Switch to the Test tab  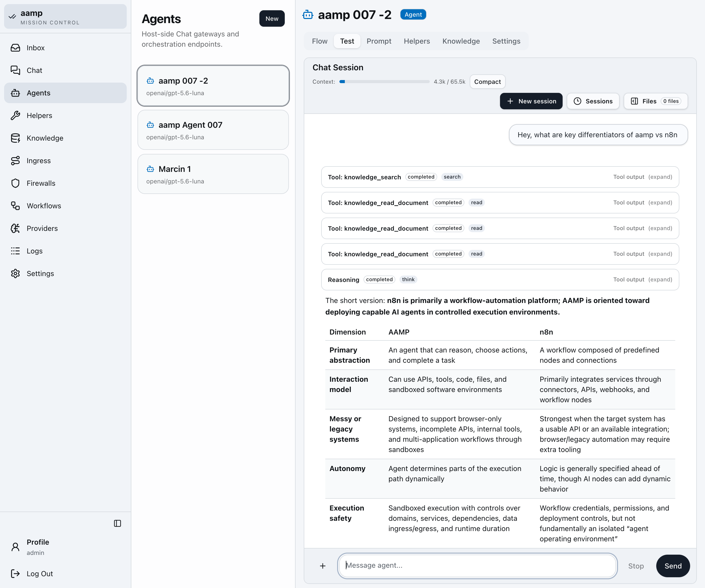click(347, 41)
